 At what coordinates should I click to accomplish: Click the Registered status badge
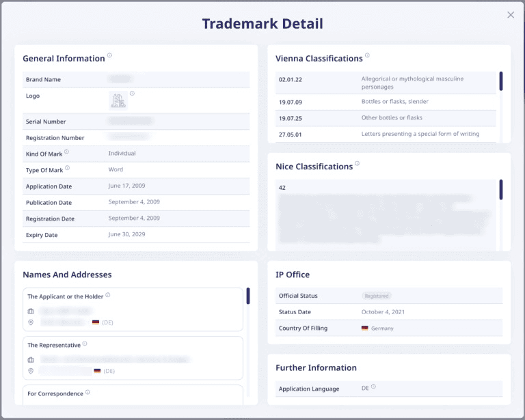click(377, 296)
